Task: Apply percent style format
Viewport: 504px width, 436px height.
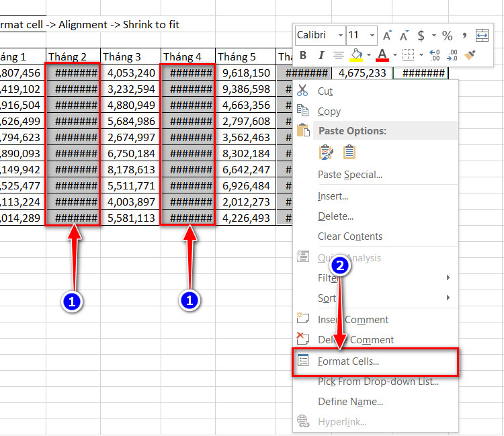Action: click(x=447, y=35)
